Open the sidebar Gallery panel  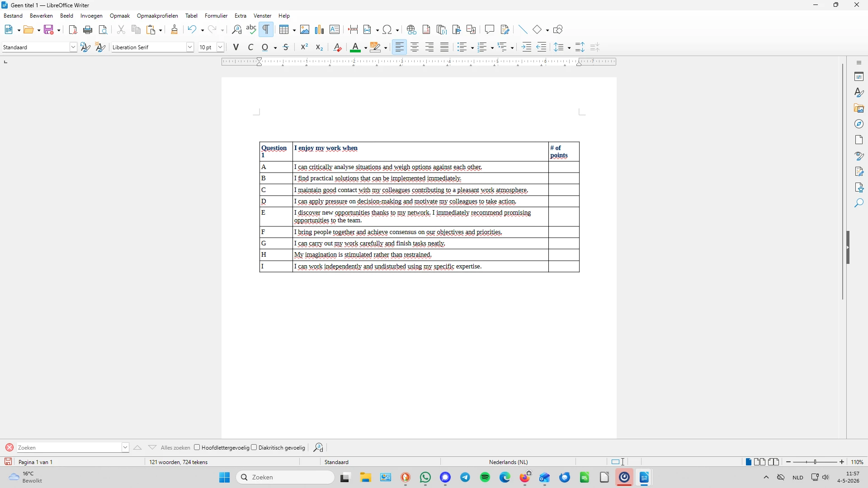coord(859,108)
